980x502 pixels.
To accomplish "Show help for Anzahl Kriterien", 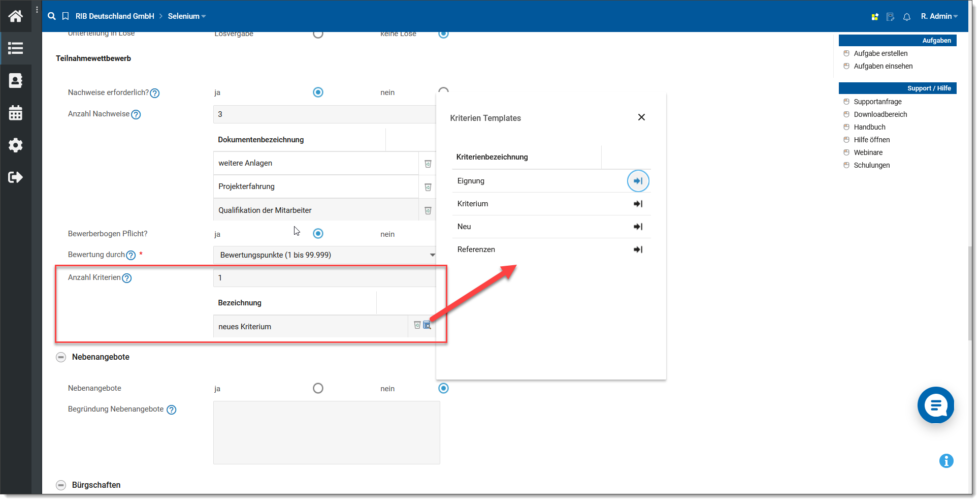I will pyautogui.click(x=127, y=278).
